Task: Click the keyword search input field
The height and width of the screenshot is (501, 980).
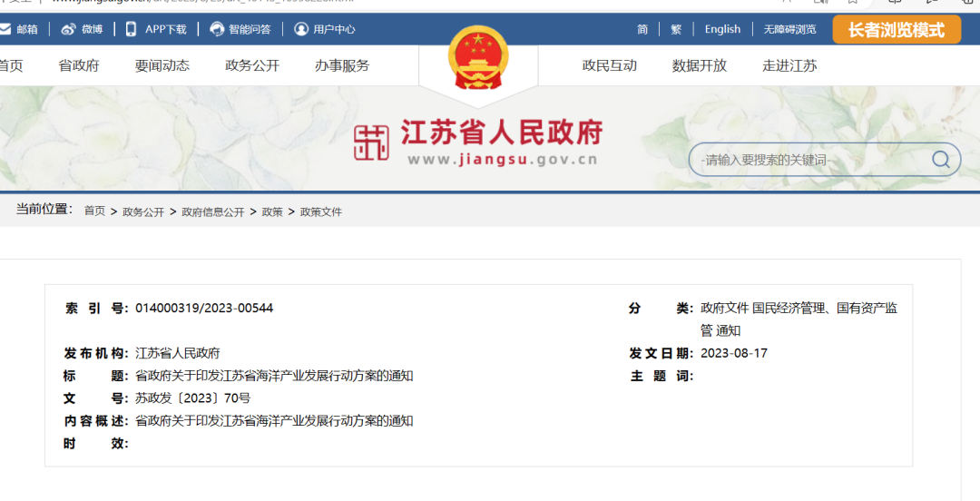Action: pyautogui.click(x=808, y=161)
